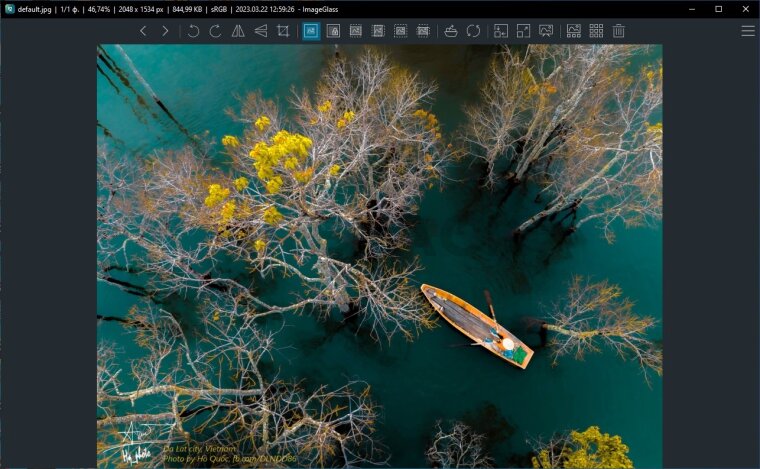Viewport: 760px width, 469px height.
Task: Flip the image vertically
Action: pos(261,31)
